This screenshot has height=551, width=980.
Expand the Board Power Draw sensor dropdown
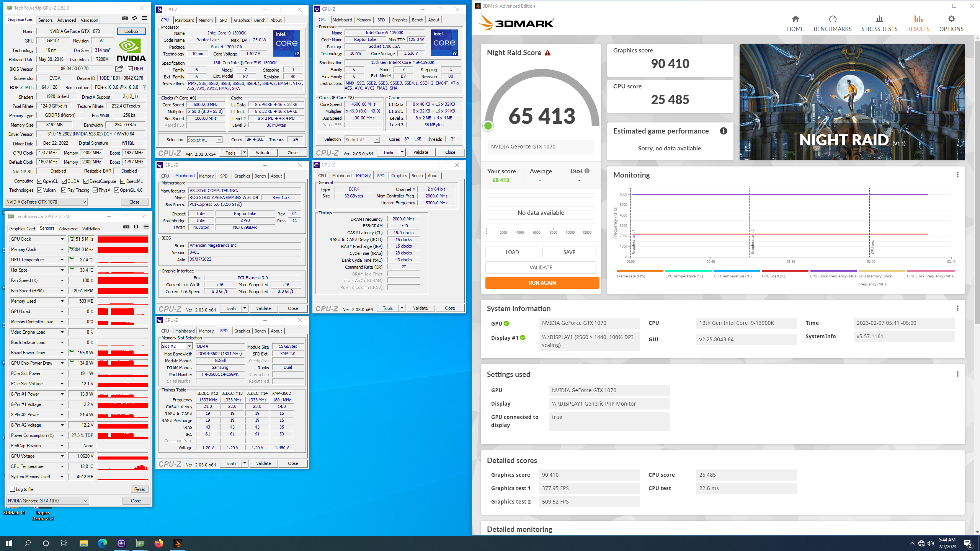[x=62, y=353]
